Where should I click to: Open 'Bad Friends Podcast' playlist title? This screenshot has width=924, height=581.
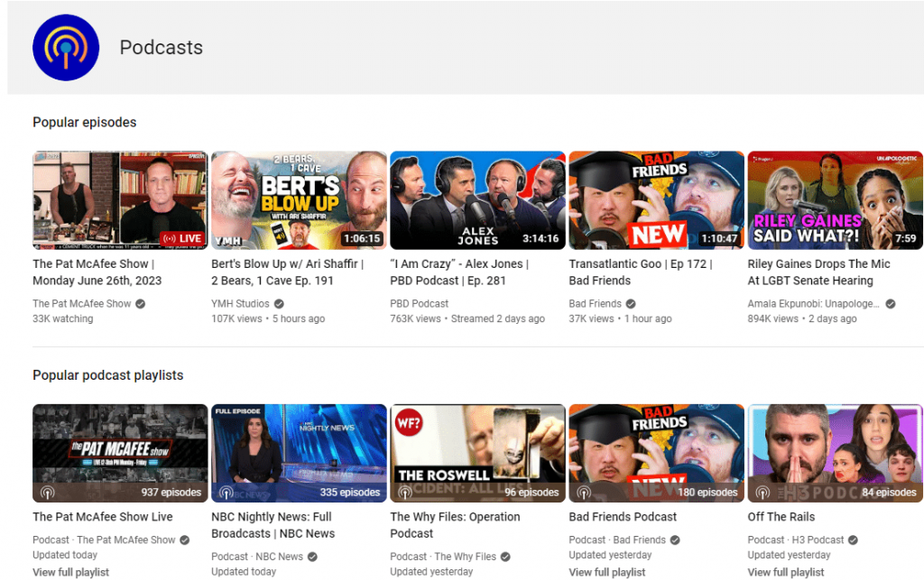tap(623, 517)
